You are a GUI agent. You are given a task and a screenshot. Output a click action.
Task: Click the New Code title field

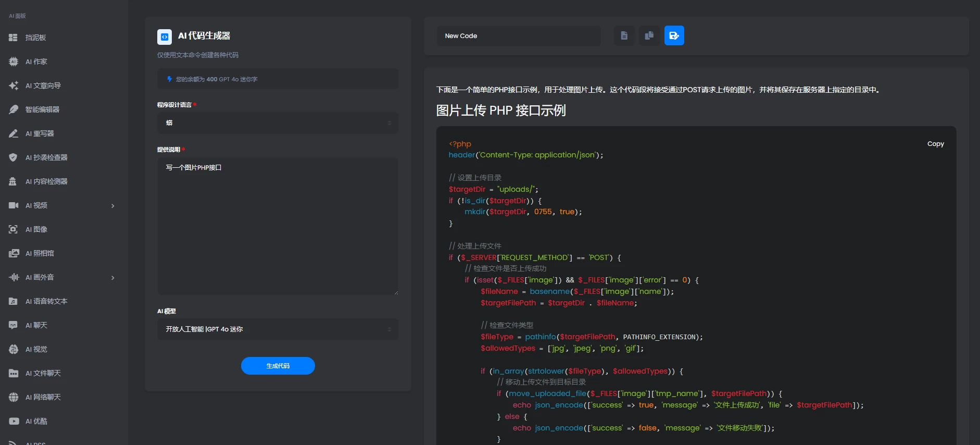tap(518, 36)
